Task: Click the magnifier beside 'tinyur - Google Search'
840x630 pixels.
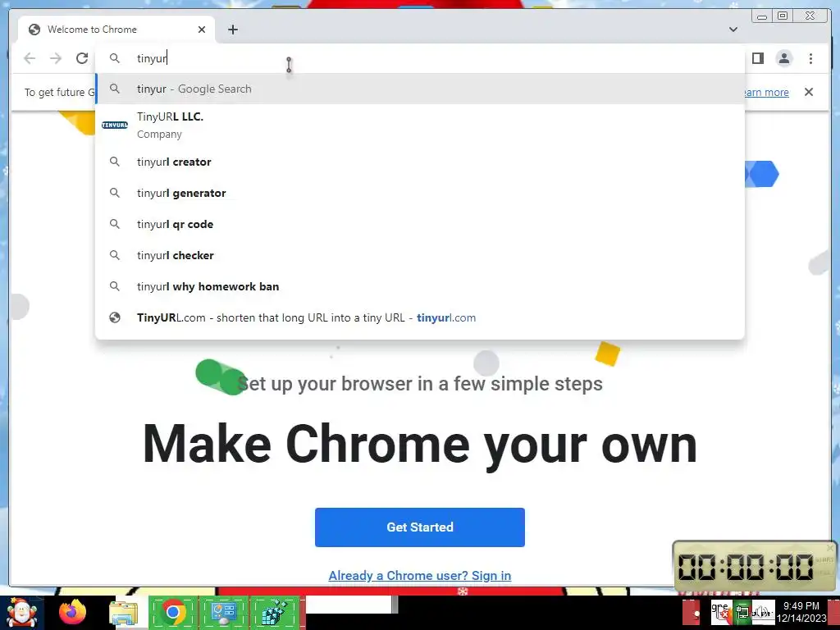Action: 115,89
